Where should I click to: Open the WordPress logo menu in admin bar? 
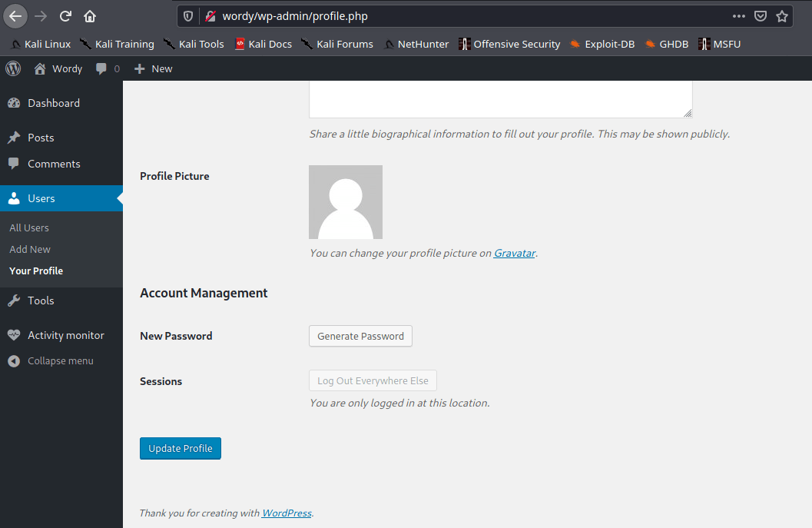tap(12, 68)
